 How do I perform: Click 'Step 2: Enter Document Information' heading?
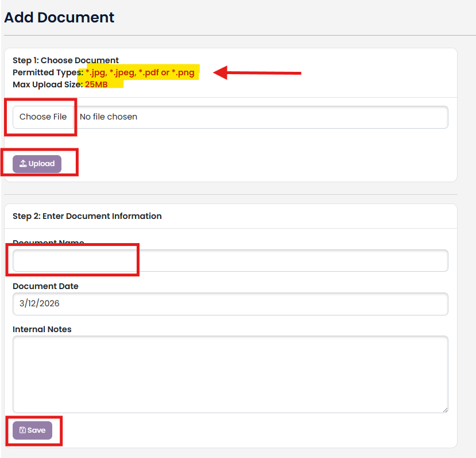(87, 216)
